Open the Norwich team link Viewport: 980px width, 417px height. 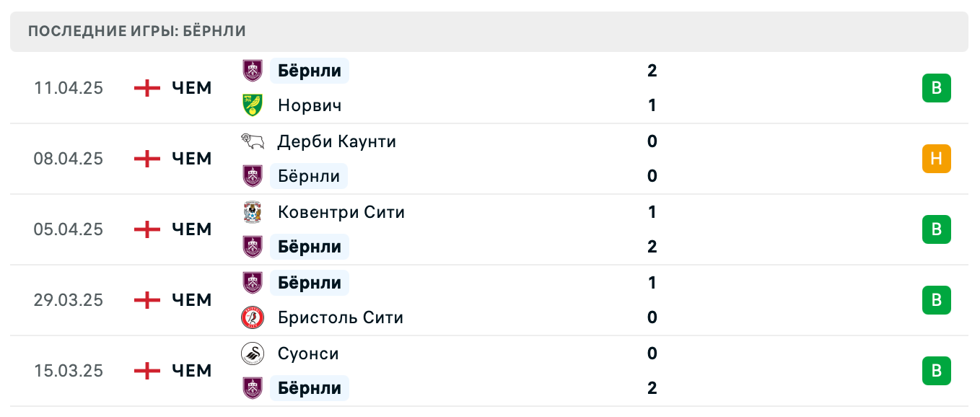pos(310,105)
